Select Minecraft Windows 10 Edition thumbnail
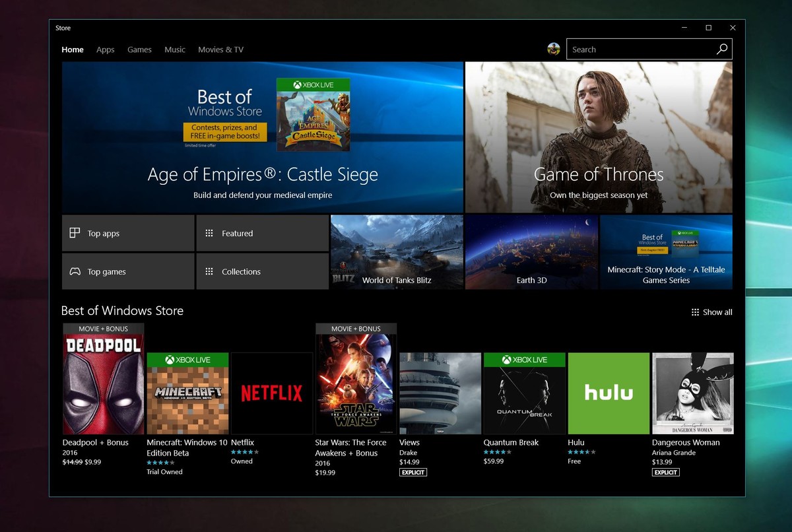 187,393
